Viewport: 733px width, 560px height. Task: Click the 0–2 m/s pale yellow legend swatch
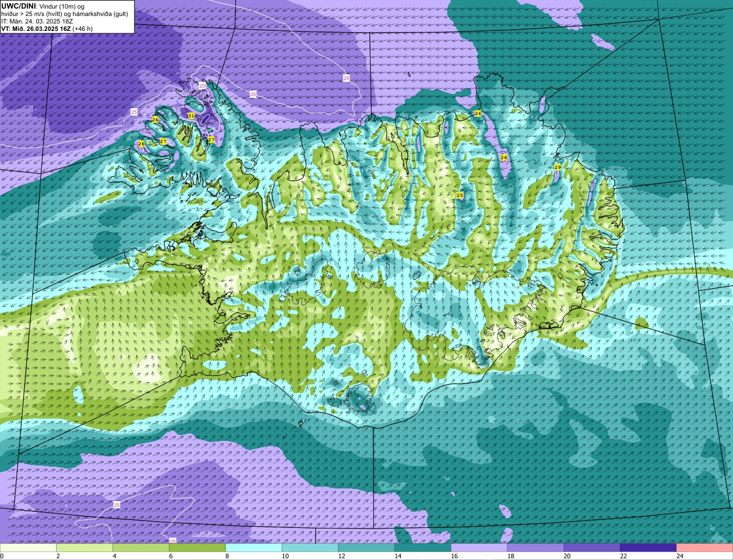click(28, 548)
